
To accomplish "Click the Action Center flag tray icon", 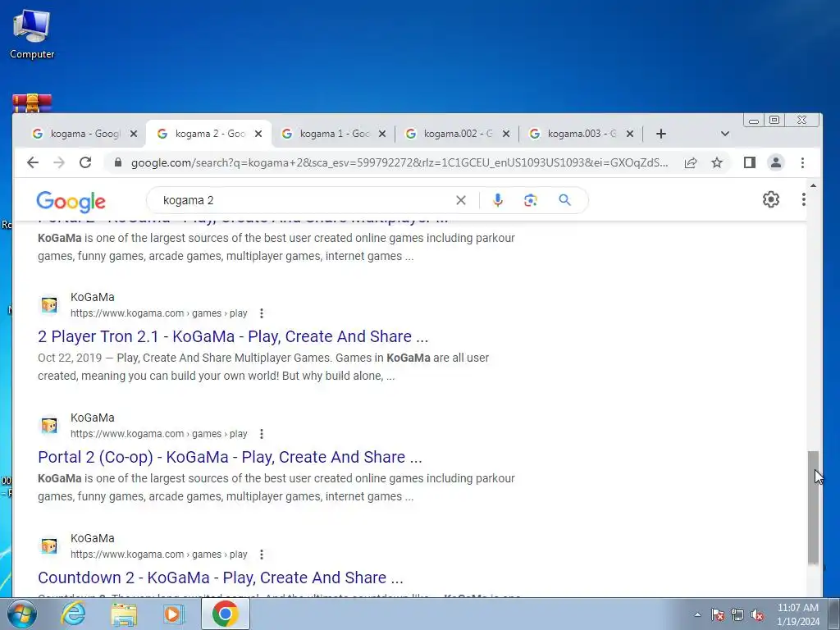I will coord(717,614).
